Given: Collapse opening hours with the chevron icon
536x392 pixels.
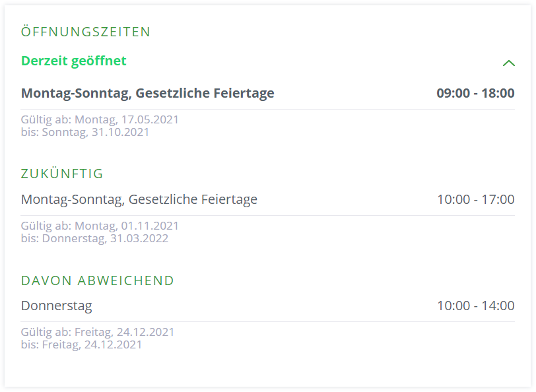Looking at the screenshot, I should click(509, 63).
